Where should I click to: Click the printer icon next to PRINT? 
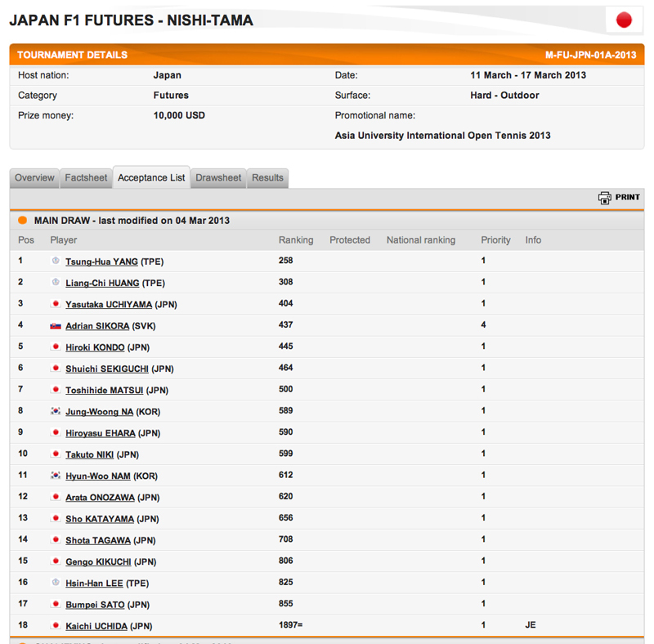604,198
